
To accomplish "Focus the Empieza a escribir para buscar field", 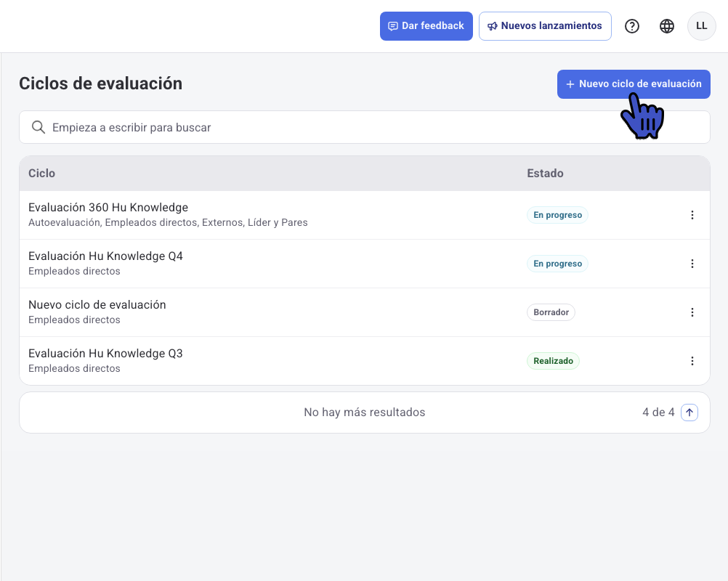I will [x=365, y=127].
